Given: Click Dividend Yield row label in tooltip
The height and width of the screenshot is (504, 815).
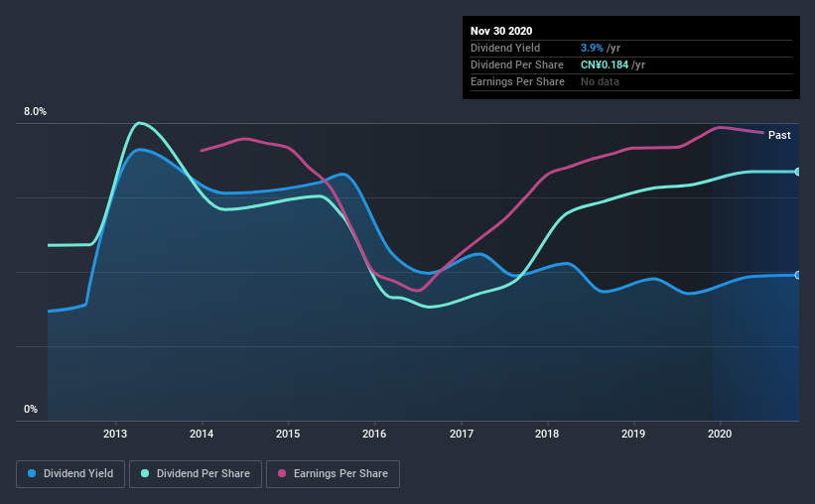Looking at the screenshot, I should coord(505,48).
